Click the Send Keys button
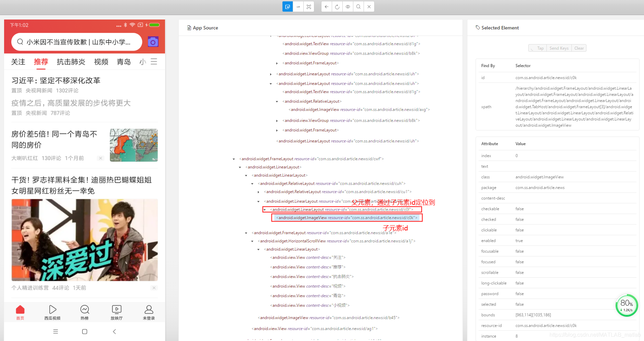 point(559,48)
